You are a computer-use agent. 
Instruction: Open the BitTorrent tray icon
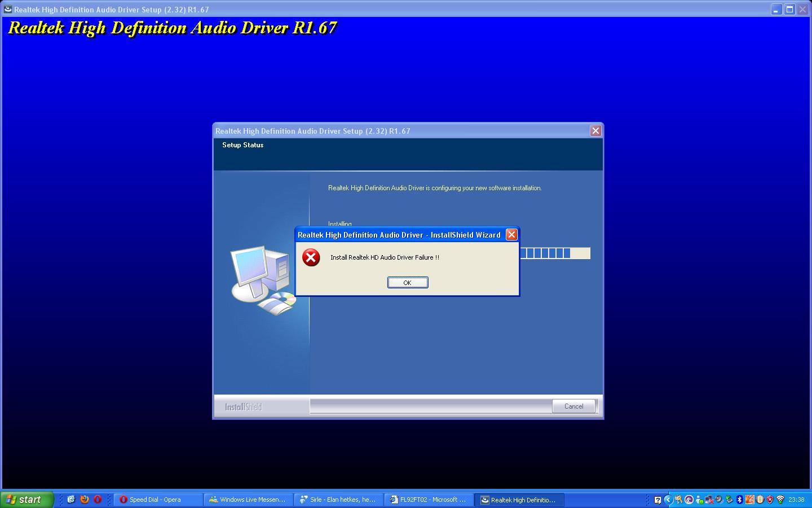(x=689, y=500)
